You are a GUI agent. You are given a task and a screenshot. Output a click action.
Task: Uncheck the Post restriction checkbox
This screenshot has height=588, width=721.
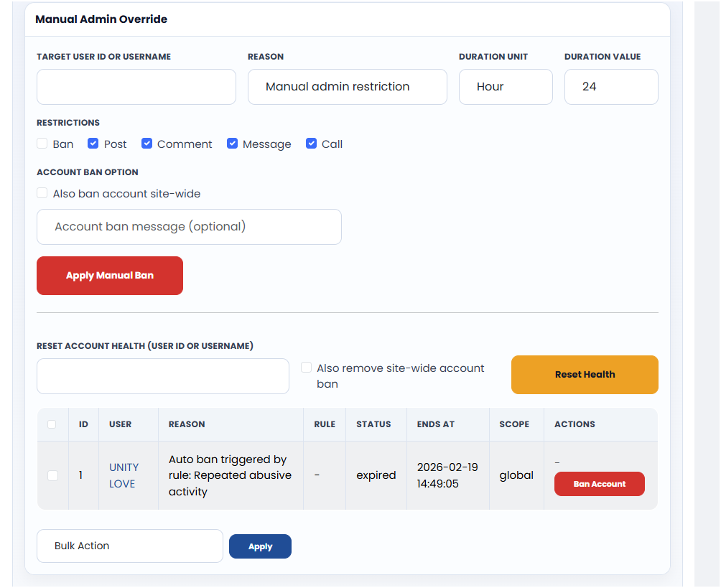93,144
